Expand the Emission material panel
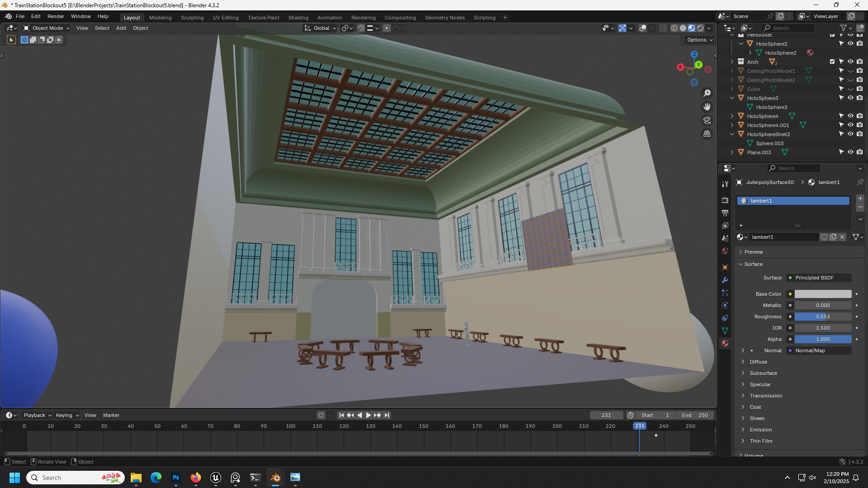The image size is (868, 488). click(760, 430)
